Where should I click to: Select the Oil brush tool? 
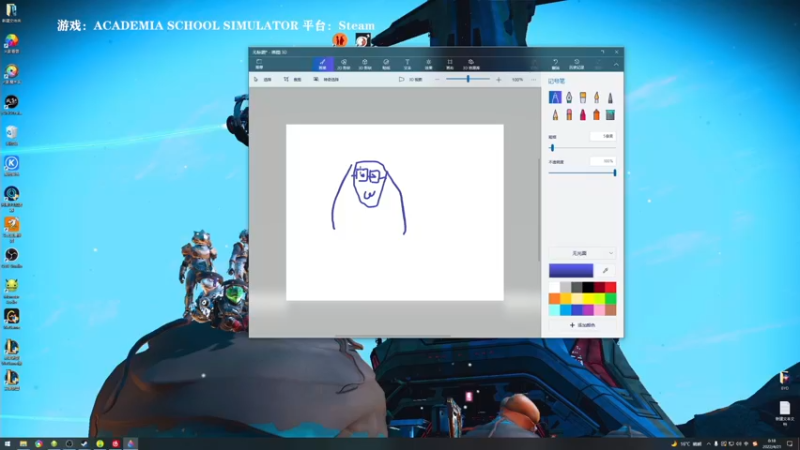coord(583,97)
